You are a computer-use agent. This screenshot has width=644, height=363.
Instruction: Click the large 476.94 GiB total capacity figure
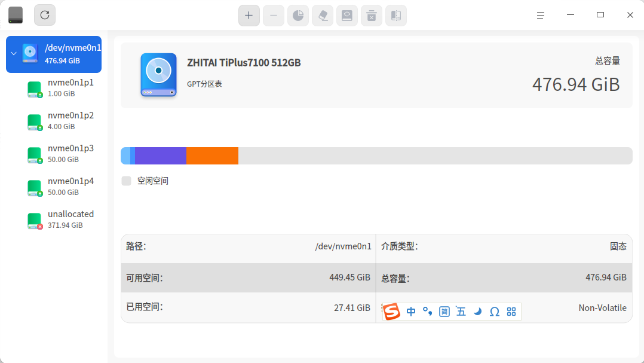(x=576, y=85)
